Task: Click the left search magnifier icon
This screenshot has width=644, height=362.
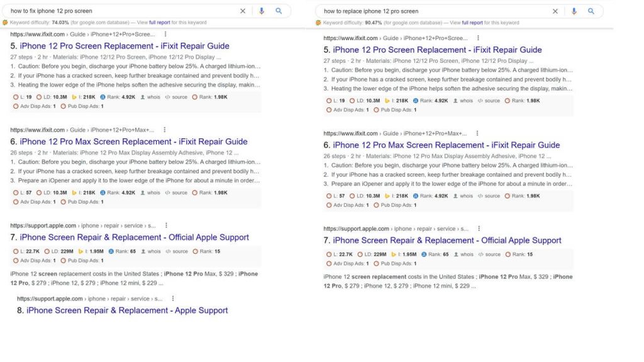Action: [279, 11]
